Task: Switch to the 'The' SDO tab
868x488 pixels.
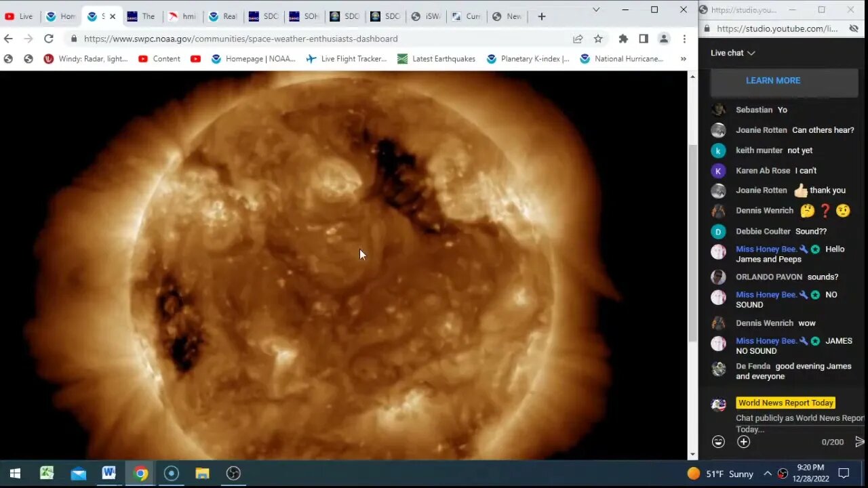Action: [142, 16]
